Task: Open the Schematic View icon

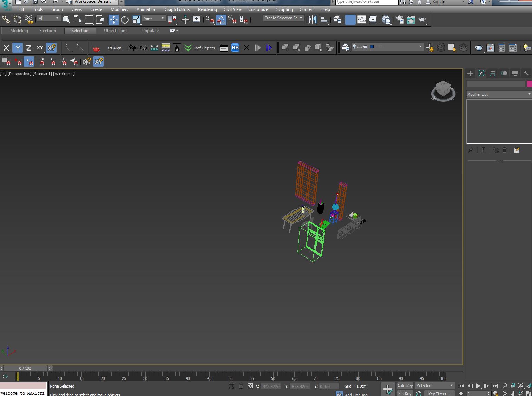Action: tap(373, 19)
